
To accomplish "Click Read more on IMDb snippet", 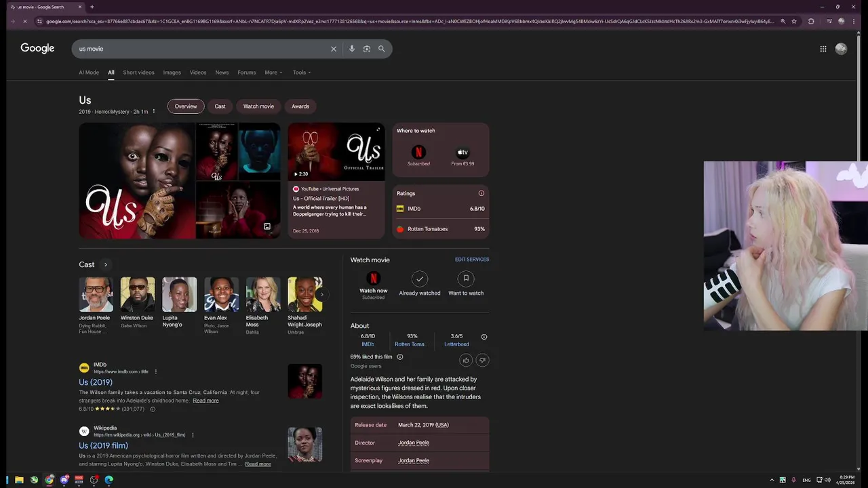I will point(205,401).
